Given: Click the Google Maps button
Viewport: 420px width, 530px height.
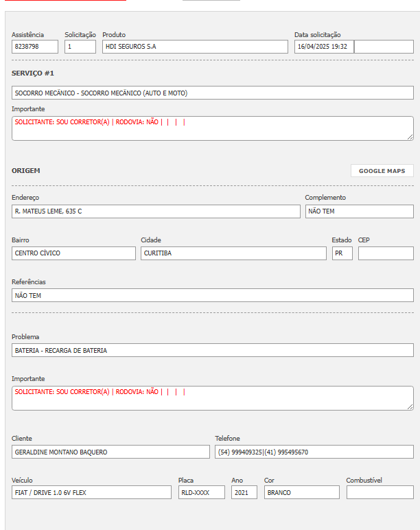Looking at the screenshot, I should (382, 171).
